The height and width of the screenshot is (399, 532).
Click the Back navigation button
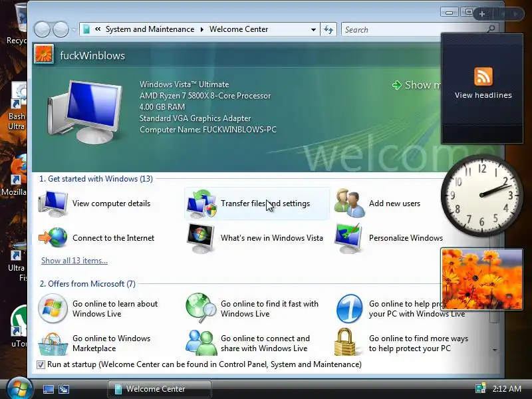(42, 29)
